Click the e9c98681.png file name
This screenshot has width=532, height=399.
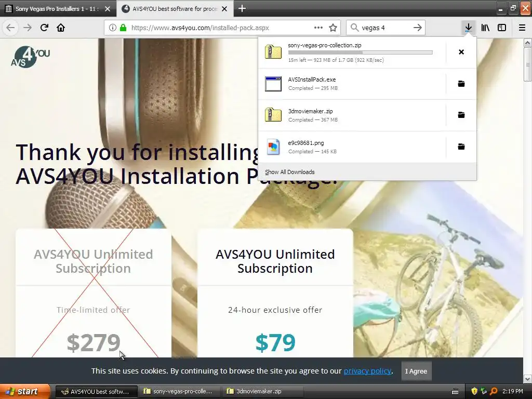[305, 143]
